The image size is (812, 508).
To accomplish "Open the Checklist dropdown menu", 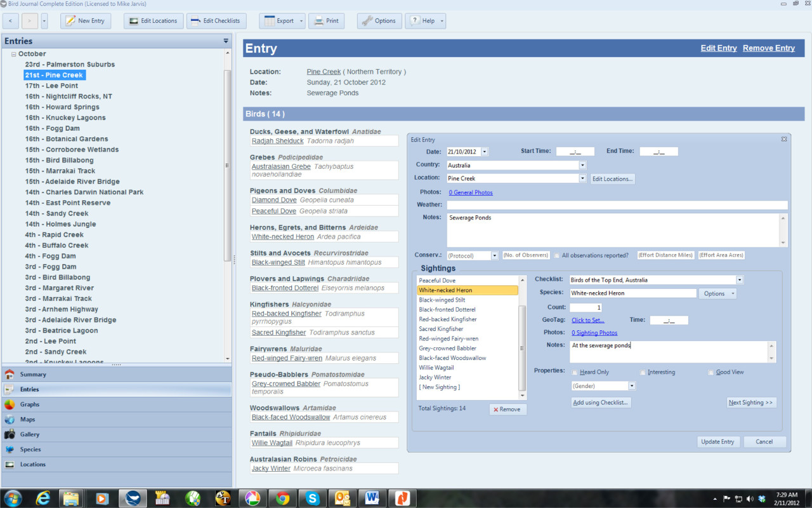I will tap(740, 280).
